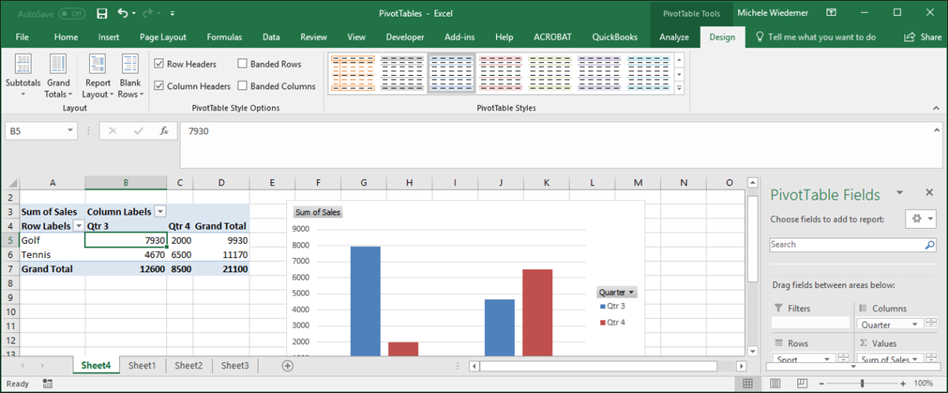Screen dimensions: 948x393
Task: Open the Report Layout menu
Action: pos(97,76)
